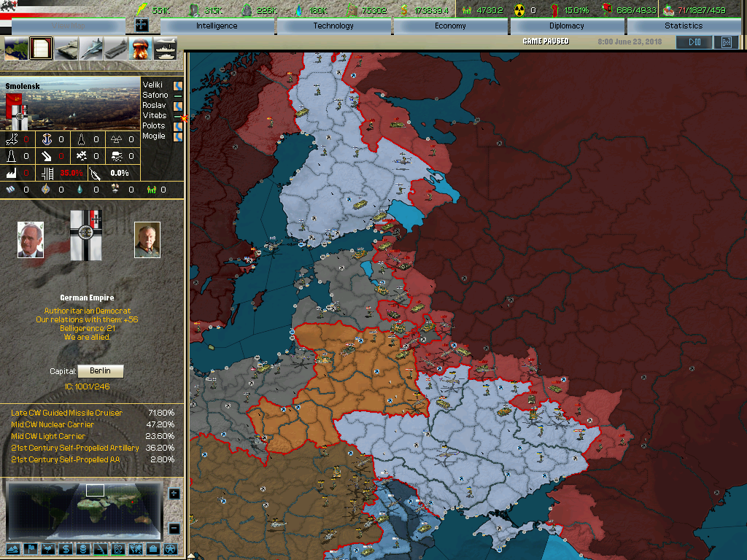Click the ships and plane silhouette icon
Viewport: 747px width, 560px height.
point(165,49)
